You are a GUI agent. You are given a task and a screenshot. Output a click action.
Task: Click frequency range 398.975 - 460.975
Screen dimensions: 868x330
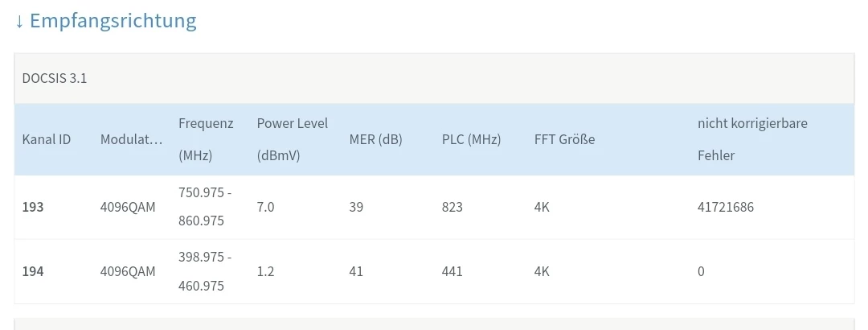pos(205,271)
